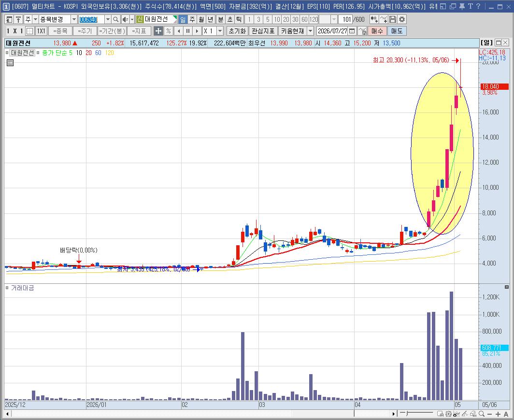
Task: Click the T font icon in the title bar
Action: (x=470, y=6)
